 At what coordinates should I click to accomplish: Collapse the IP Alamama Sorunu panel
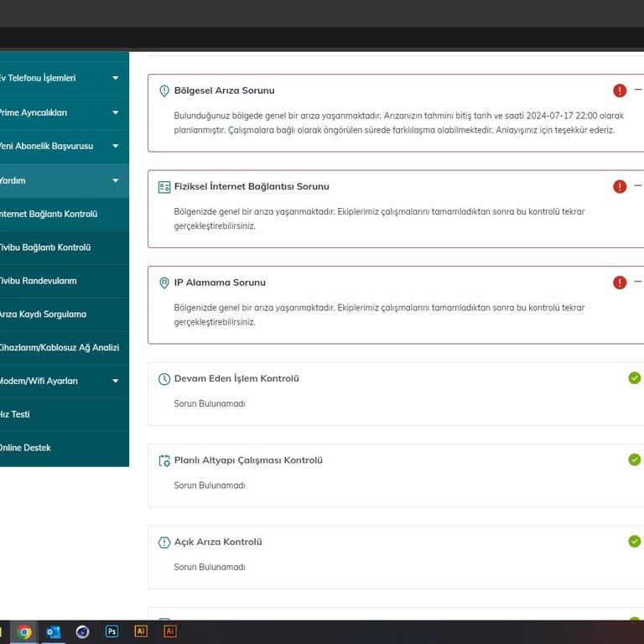638,282
